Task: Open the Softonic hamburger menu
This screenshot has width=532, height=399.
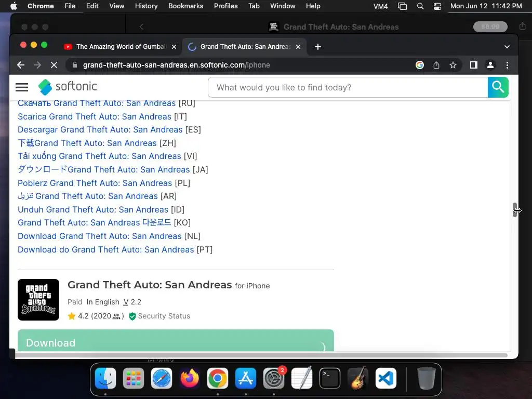Action: [22, 87]
